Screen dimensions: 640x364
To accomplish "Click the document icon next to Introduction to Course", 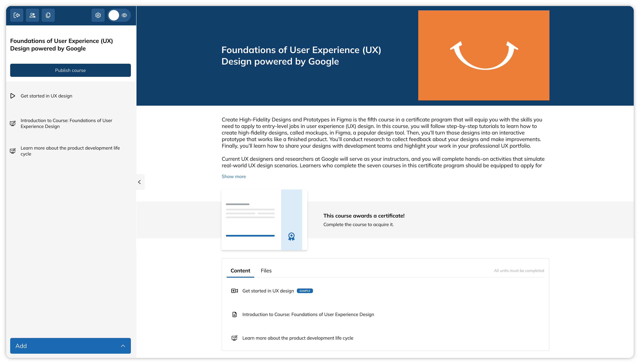I will click(235, 314).
